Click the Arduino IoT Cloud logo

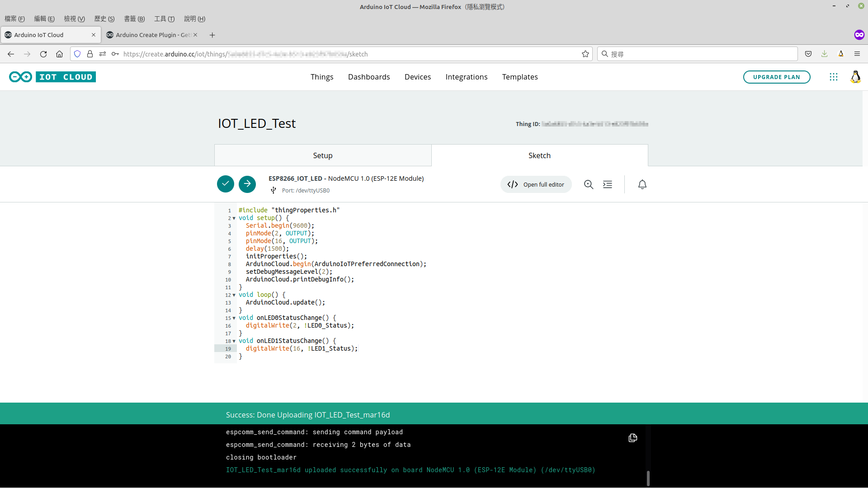pos(52,77)
